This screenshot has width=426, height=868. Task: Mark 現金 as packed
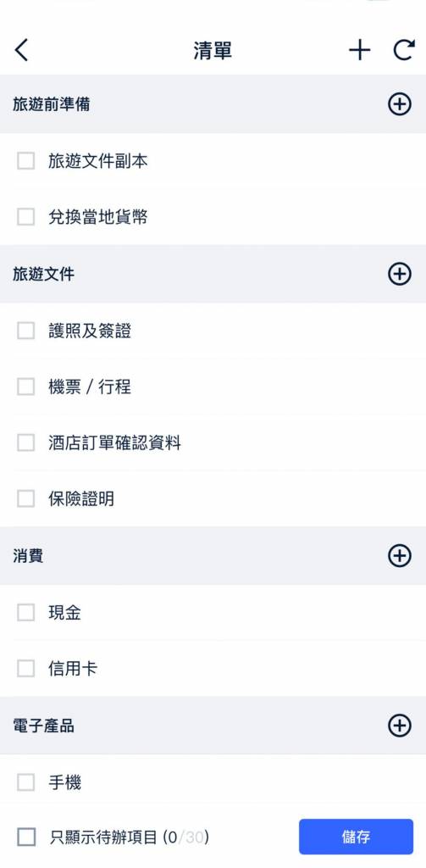[x=26, y=613]
